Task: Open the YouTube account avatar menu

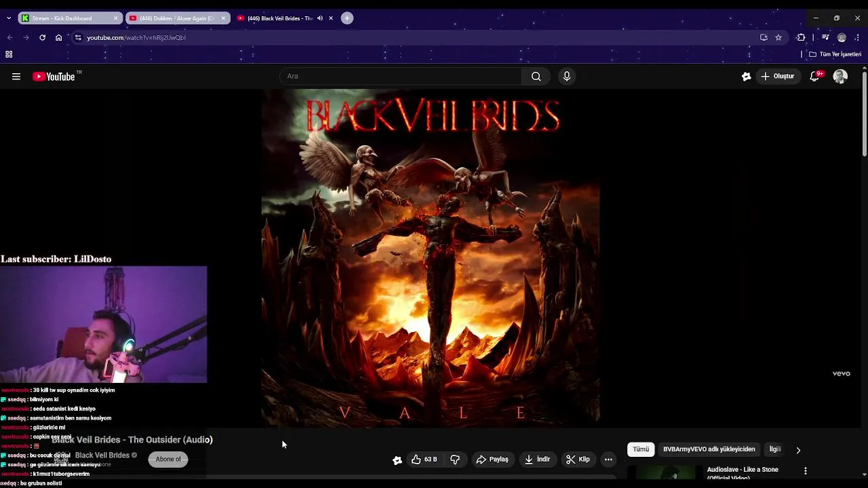Action: point(840,77)
